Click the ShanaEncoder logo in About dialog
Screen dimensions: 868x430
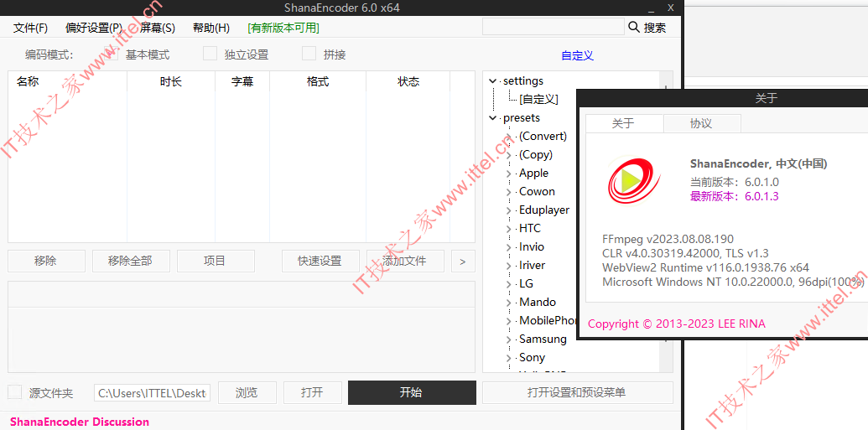coord(634,182)
